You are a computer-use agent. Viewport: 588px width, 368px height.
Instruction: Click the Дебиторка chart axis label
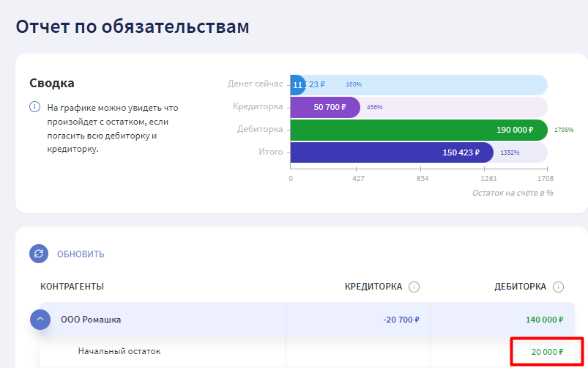coord(260,129)
